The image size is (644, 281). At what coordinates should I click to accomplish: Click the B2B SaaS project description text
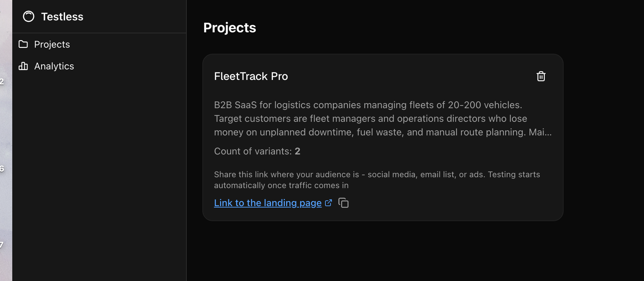pyautogui.click(x=383, y=118)
